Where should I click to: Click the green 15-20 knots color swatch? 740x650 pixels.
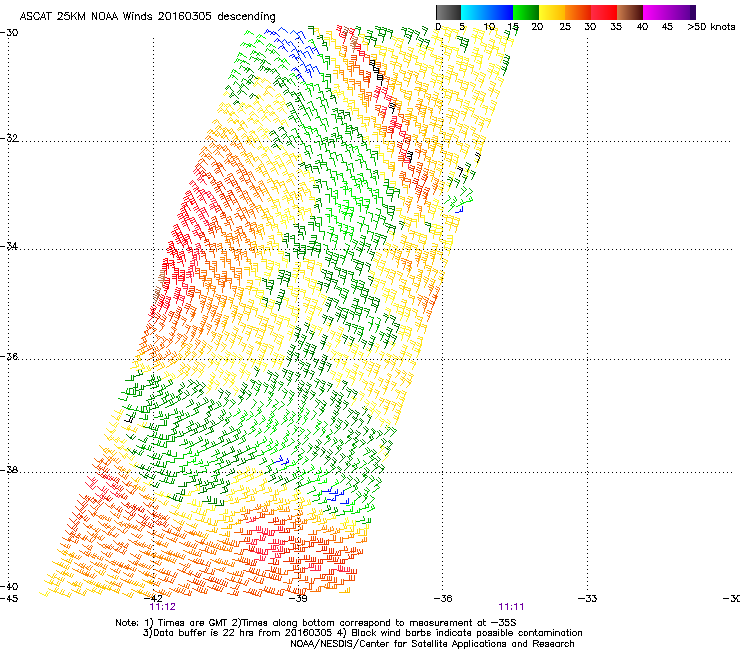click(x=526, y=12)
